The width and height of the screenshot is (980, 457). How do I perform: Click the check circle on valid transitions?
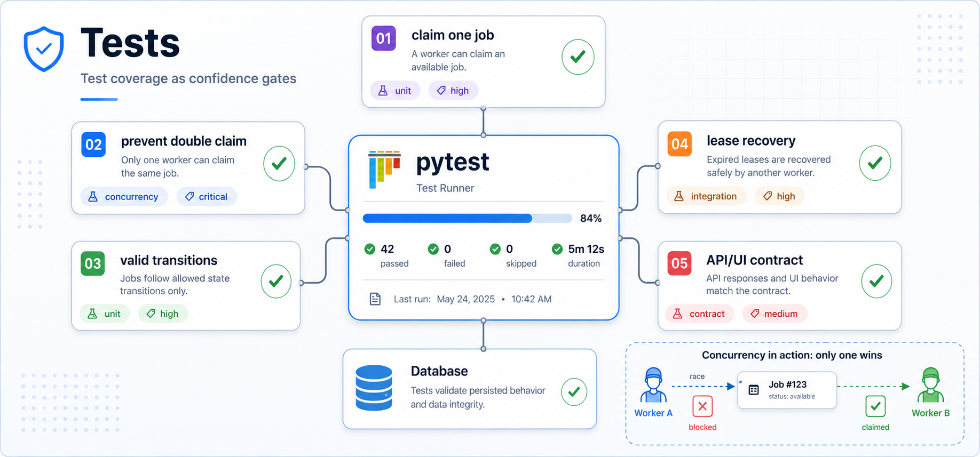276,281
